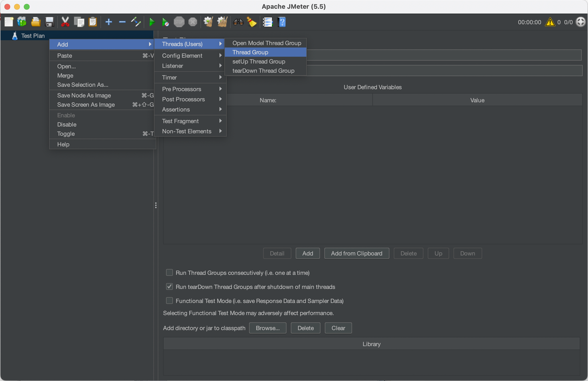588x381 pixels.
Task: Select Thread Group menu item
Action: [266, 52]
